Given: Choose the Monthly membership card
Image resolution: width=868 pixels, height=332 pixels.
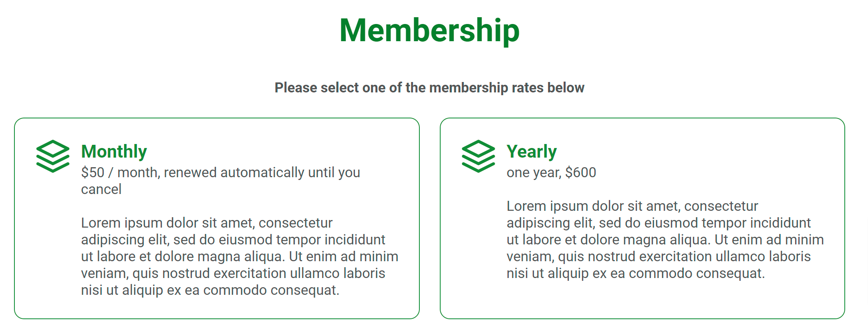Looking at the screenshot, I should 217,218.
